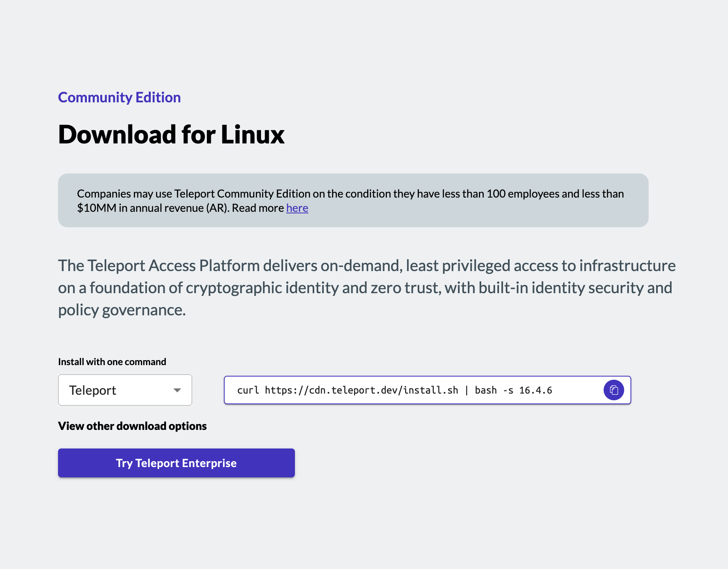Click the install command text field
The image size is (728, 569).
coord(427,390)
